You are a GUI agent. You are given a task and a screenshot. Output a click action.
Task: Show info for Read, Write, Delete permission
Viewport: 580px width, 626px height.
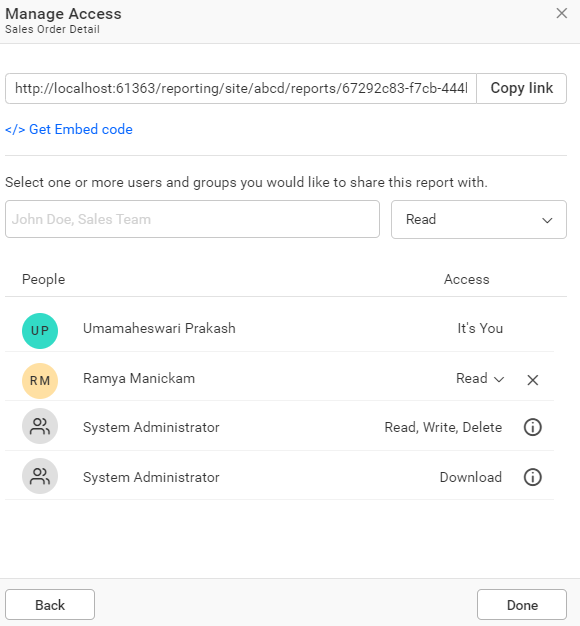[532, 427]
